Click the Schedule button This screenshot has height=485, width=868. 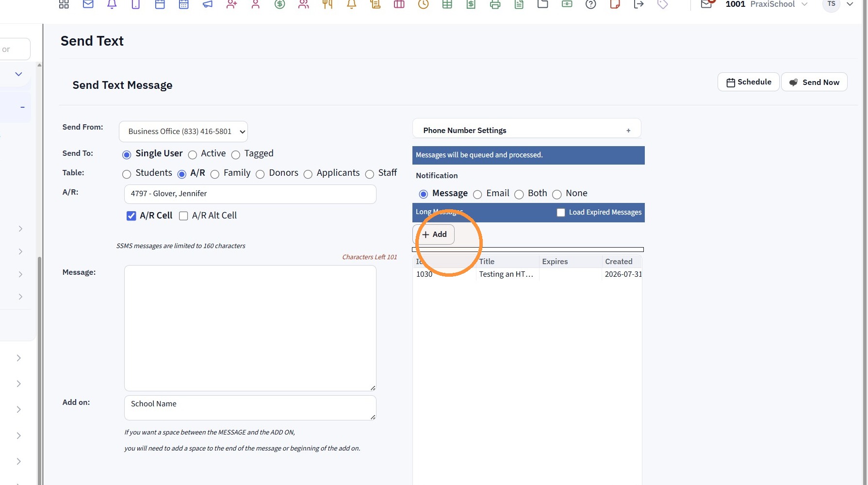point(749,82)
